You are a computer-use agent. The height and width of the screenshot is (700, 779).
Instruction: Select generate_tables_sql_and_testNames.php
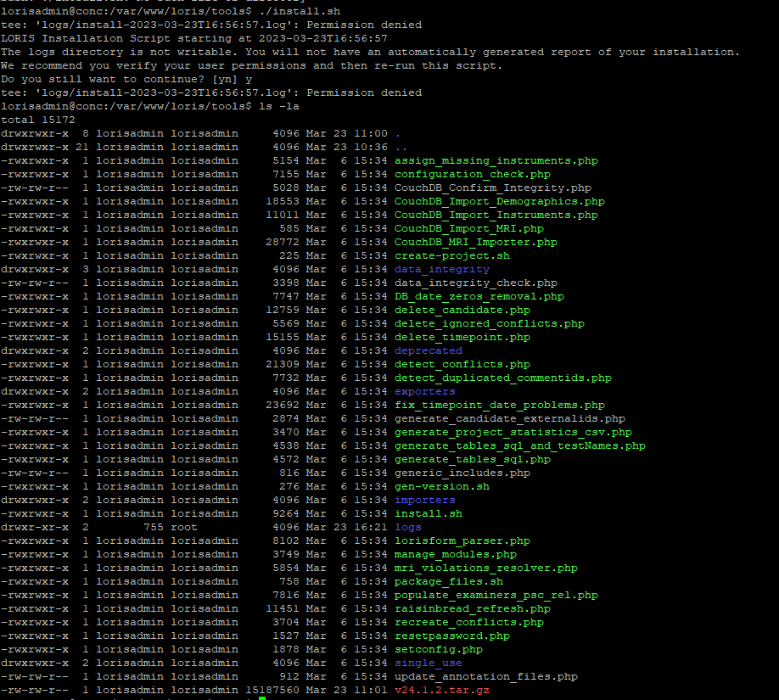click(519, 446)
